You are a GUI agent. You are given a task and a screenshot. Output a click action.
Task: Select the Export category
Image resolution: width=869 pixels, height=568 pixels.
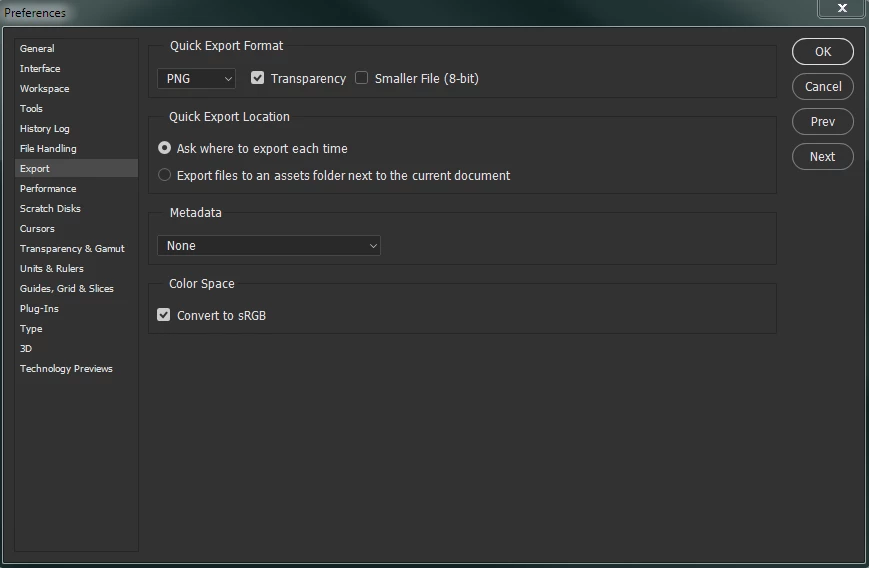coord(76,168)
